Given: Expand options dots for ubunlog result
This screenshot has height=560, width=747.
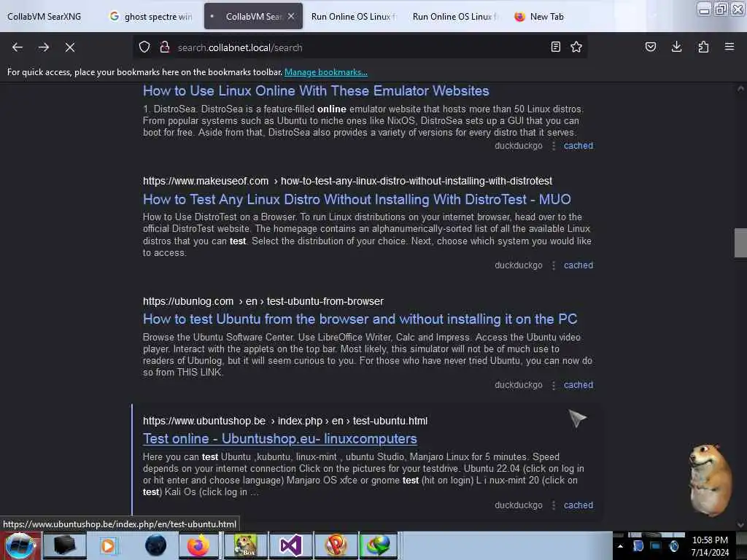Looking at the screenshot, I should click(553, 385).
